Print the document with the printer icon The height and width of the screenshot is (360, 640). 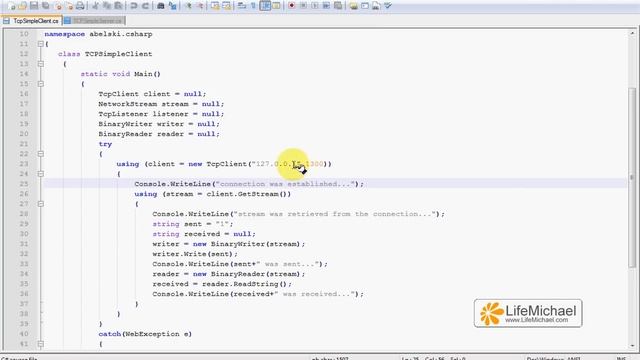point(80,6)
